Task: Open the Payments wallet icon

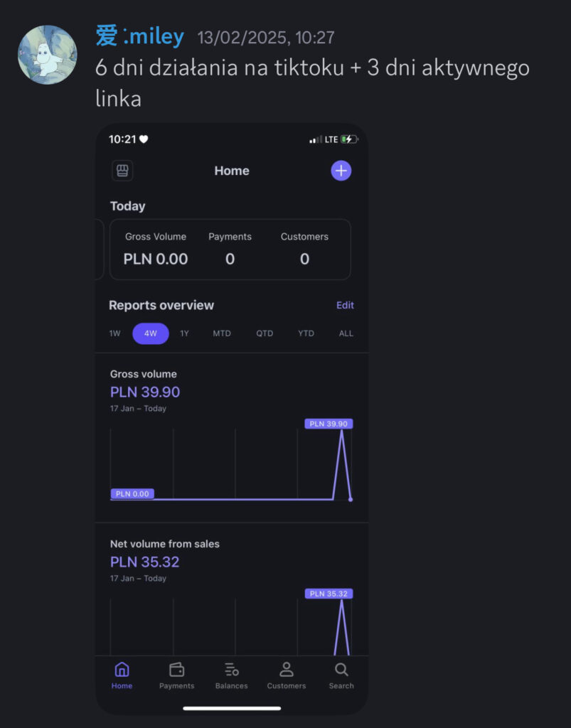Action: [x=177, y=670]
